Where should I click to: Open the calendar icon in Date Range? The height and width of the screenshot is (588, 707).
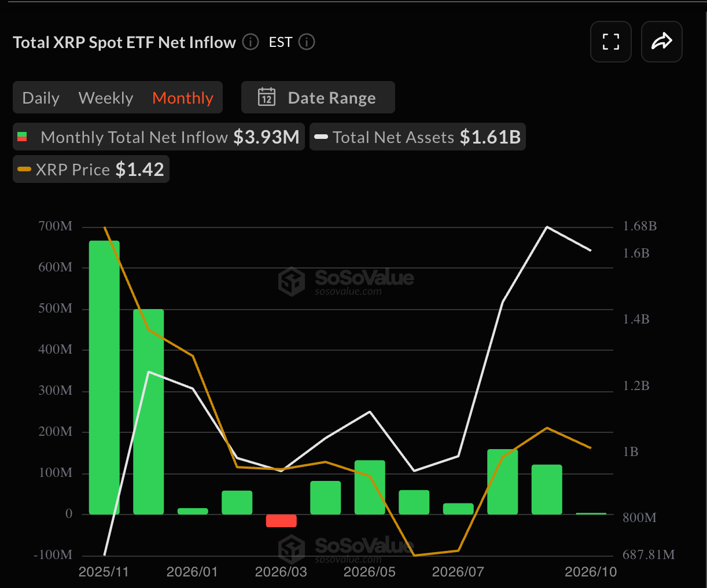click(x=267, y=98)
